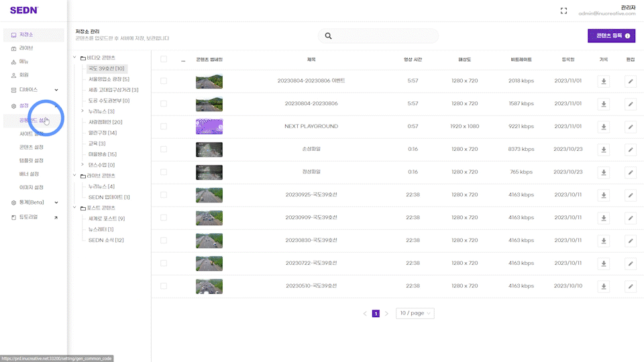Open 템플릿 설정 submenu
This screenshot has width=644, height=362.
[32, 160]
